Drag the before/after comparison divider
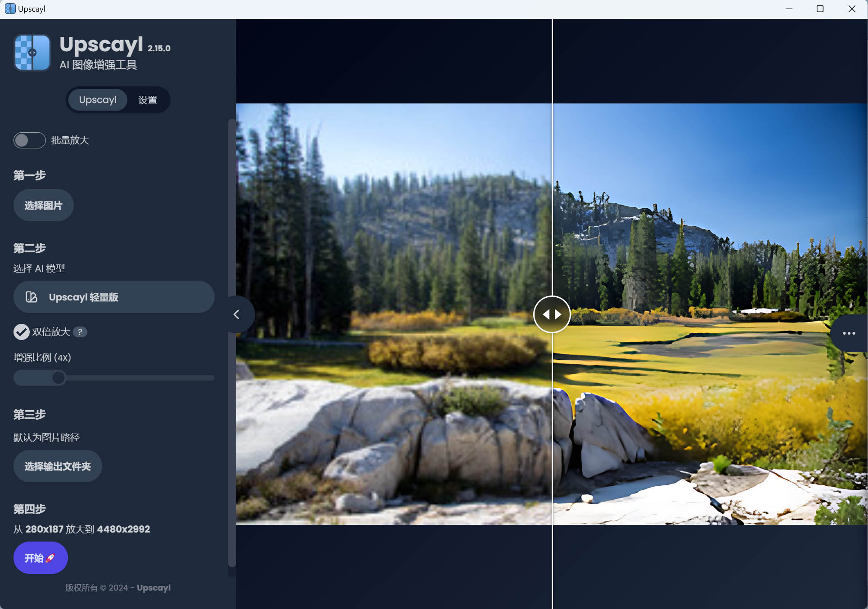Screen dimensions: 868x609 click(553, 315)
